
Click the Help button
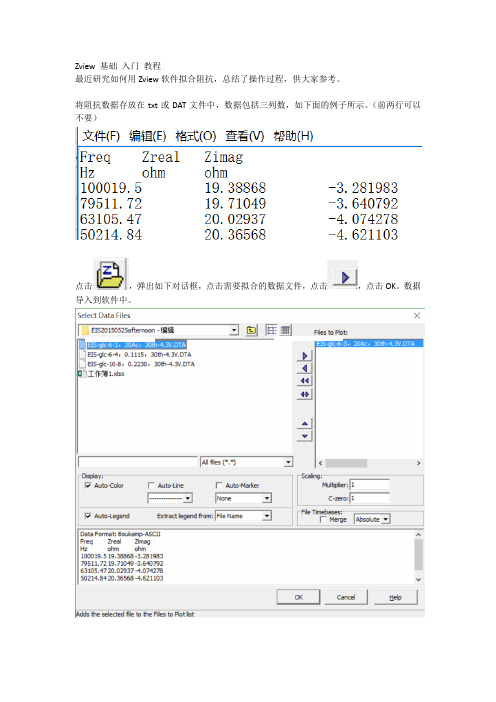click(395, 597)
